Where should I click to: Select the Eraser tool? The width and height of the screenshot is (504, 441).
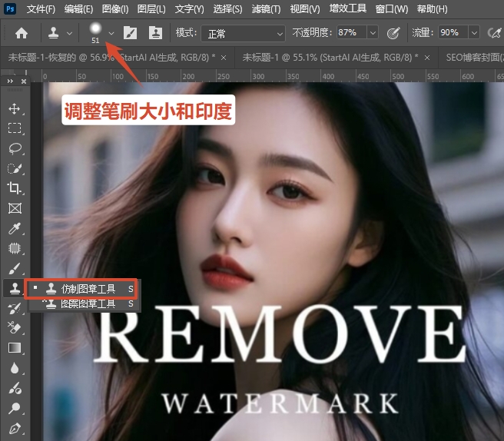pos(15,328)
